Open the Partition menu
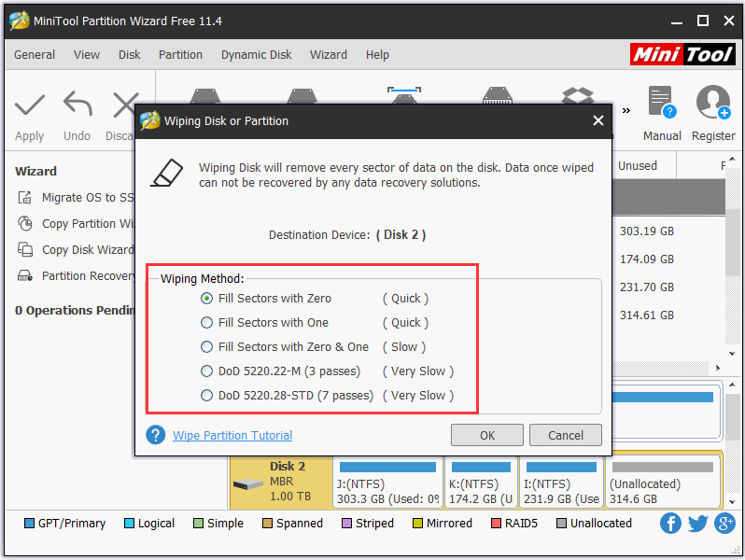Image resolution: width=745 pixels, height=560 pixels. pos(180,55)
